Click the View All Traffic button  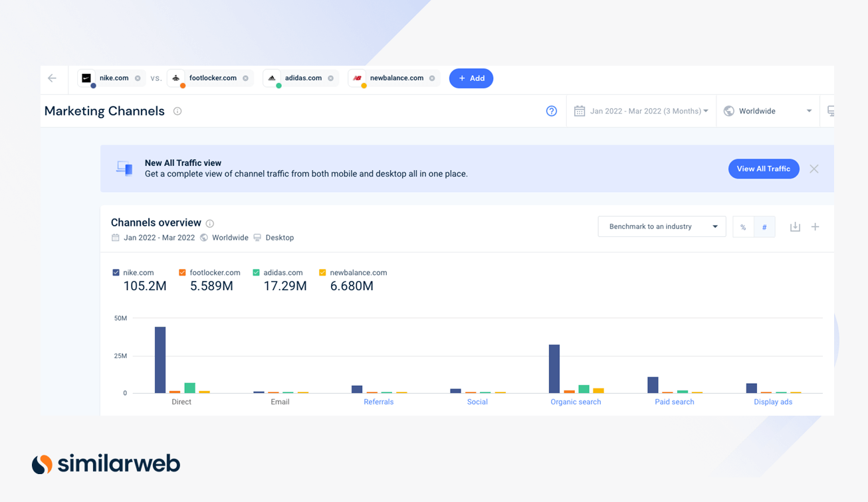(x=763, y=169)
